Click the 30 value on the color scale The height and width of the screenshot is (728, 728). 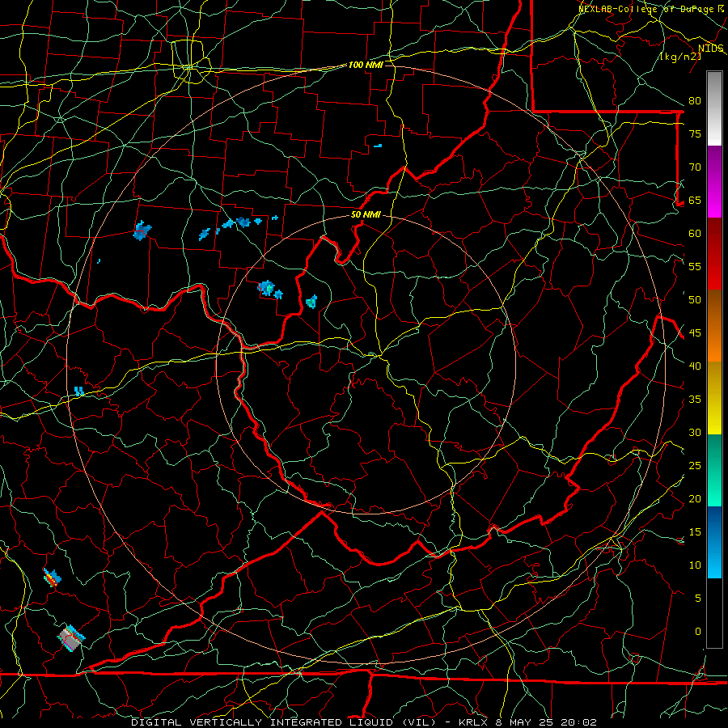[x=695, y=432]
